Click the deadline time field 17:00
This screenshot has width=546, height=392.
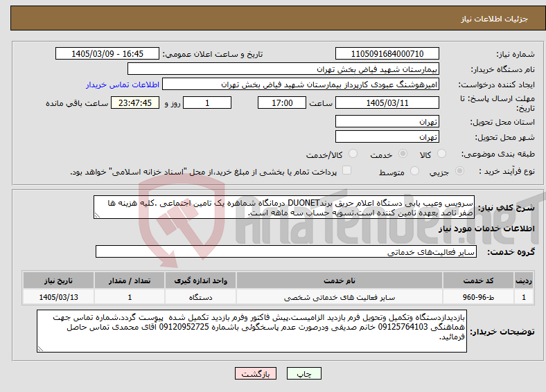coord(282,103)
